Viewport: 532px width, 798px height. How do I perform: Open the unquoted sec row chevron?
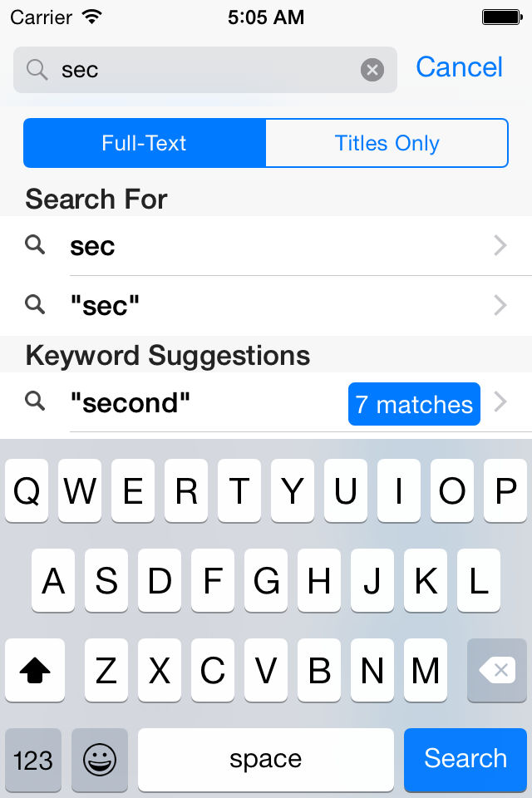pos(500,245)
